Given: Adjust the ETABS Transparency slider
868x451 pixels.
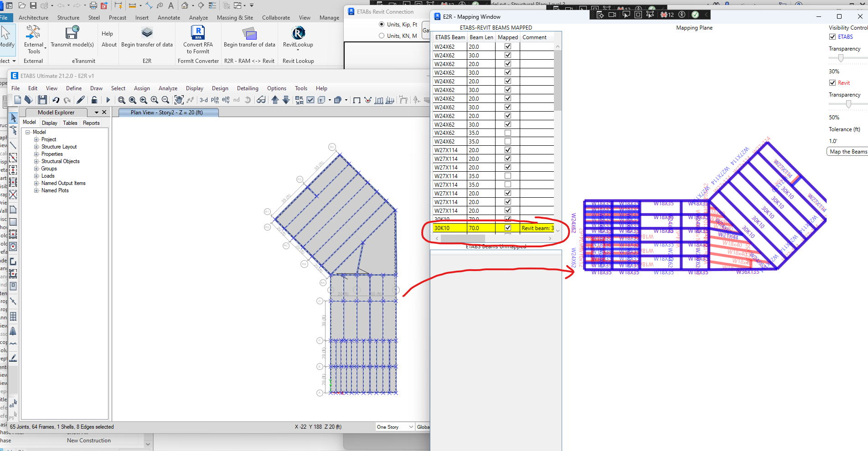Looking at the screenshot, I should point(841,58).
